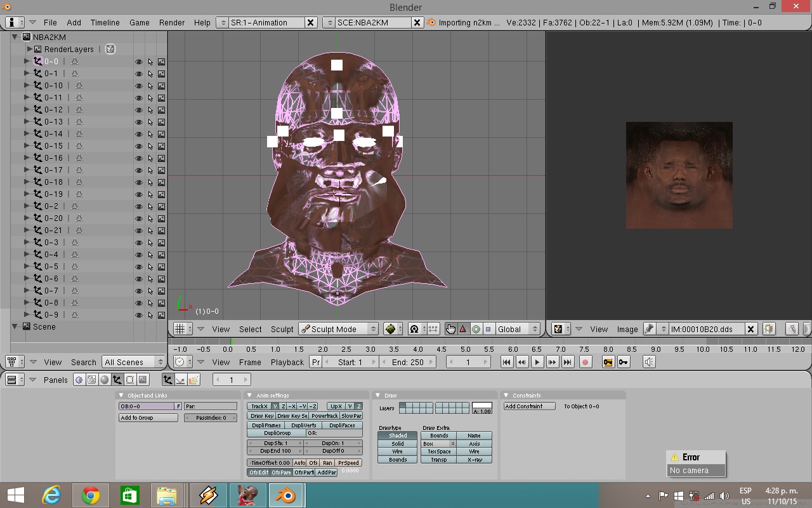Select the scale manipulator square icon

488,329
